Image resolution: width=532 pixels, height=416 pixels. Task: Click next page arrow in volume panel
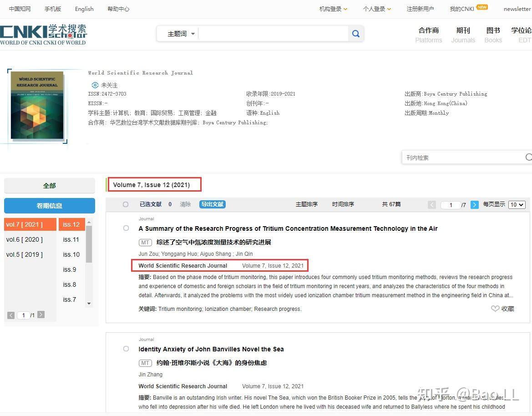(x=41, y=315)
